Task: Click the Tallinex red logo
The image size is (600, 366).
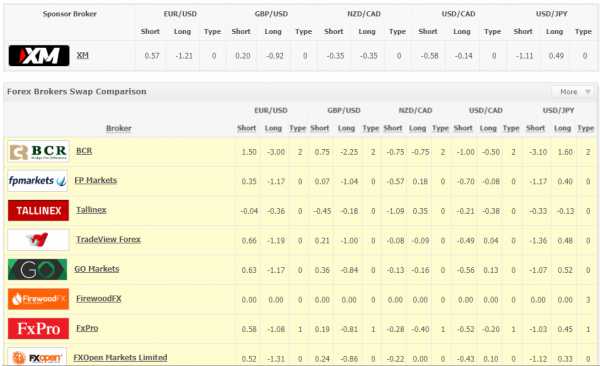Action: click(38, 211)
